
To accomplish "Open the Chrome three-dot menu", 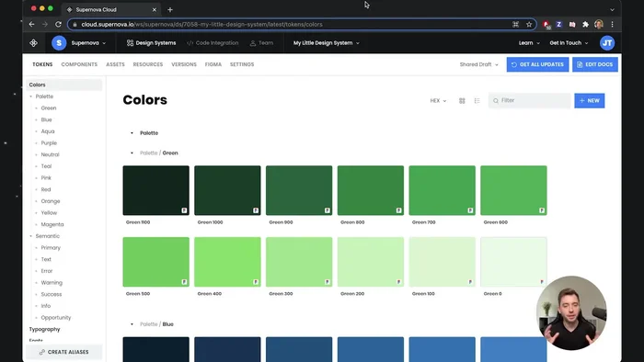I will click(x=612, y=24).
